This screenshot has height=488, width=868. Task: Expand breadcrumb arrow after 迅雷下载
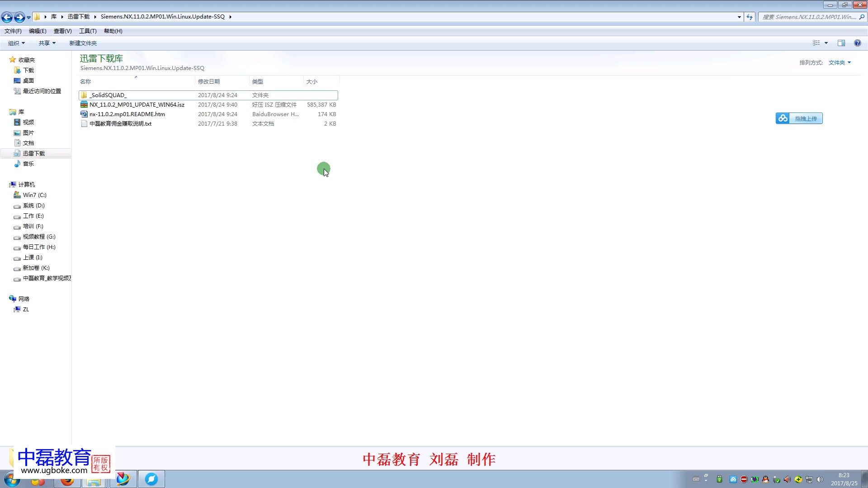click(95, 17)
